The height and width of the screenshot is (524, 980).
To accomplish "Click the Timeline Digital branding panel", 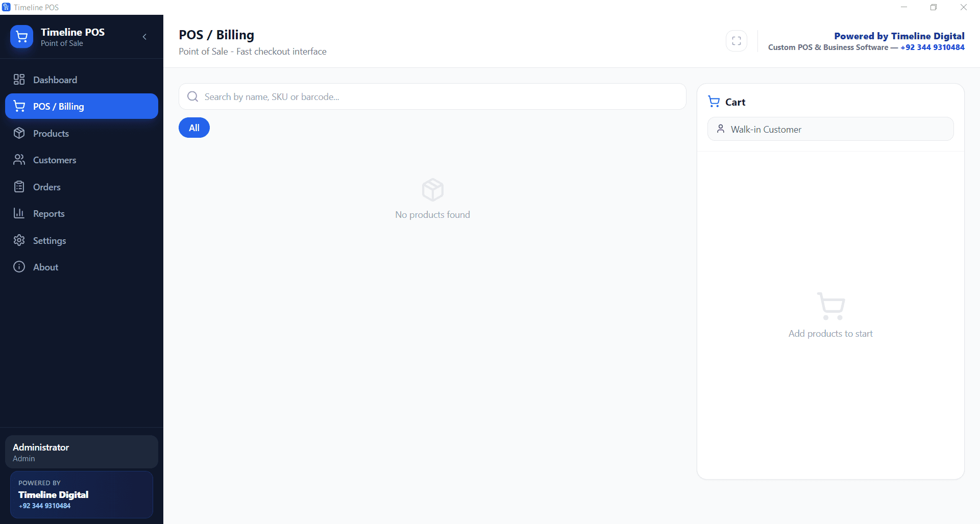I will tap(81, 494).
